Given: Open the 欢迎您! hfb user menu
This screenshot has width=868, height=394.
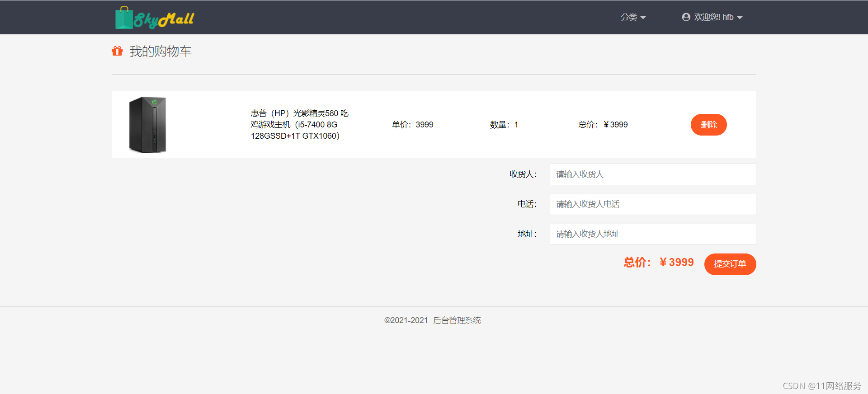Looking at the screenshot, I should [x=712, y=17].
